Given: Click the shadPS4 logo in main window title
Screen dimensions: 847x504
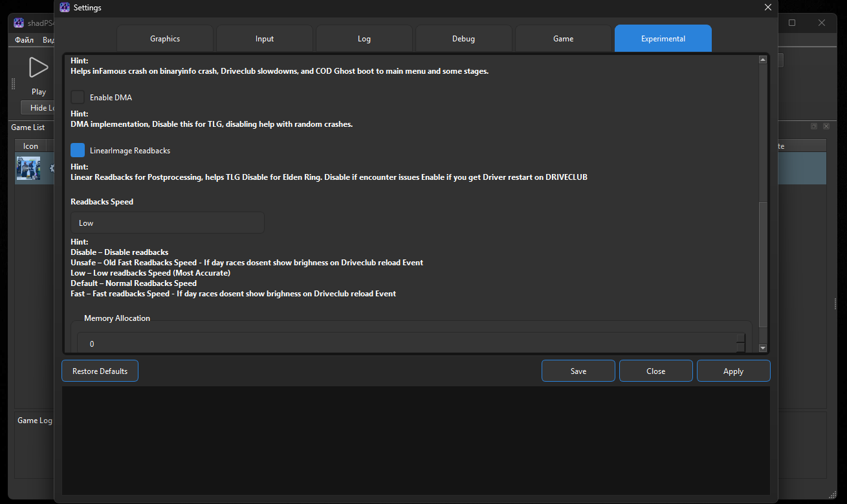Looking at the screenshot, I should (x=19, y=23).
